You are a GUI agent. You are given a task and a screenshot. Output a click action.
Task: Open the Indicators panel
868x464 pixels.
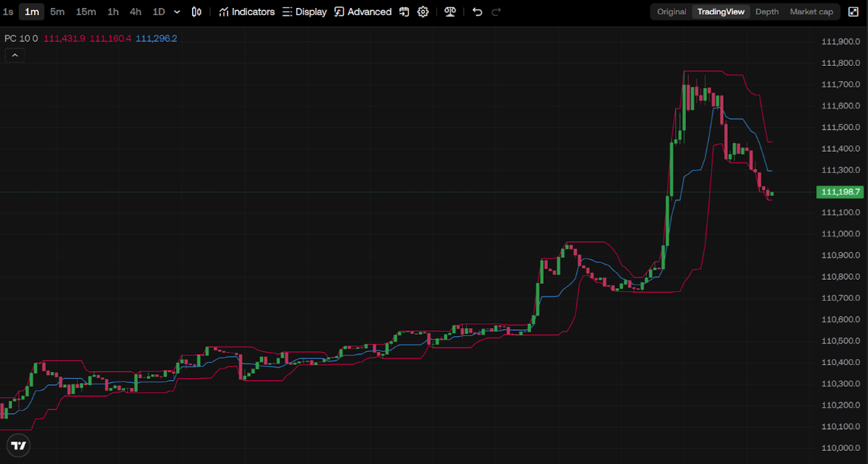246,12
